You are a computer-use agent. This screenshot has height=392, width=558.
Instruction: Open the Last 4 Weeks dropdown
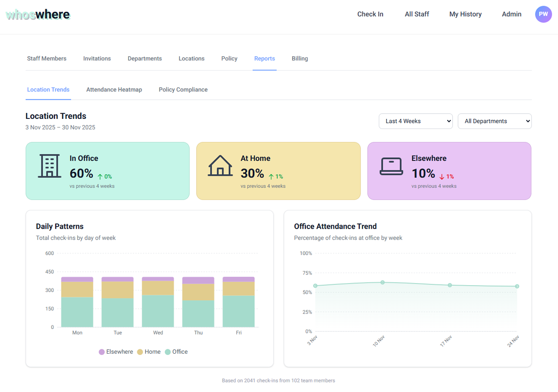click(415, 121)
